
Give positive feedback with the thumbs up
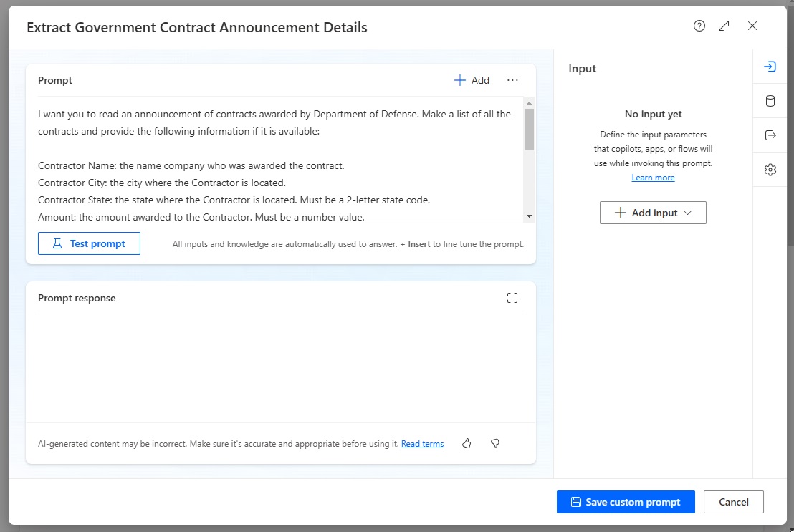(467, 443)
